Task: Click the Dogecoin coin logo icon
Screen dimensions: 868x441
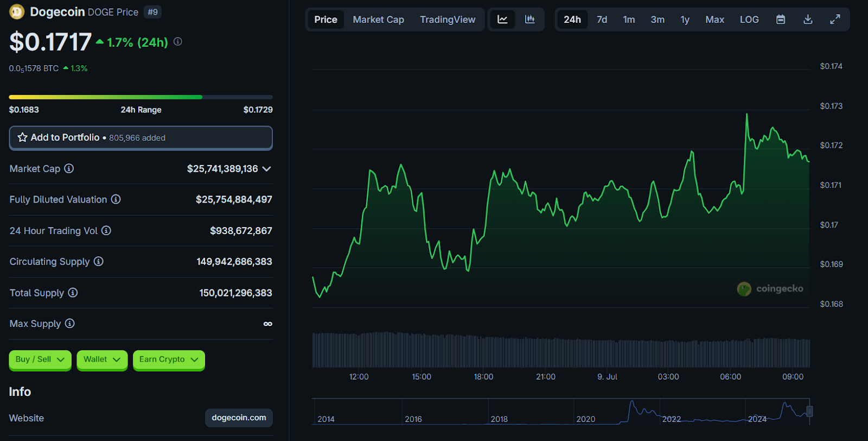Action: coord(17,11)
